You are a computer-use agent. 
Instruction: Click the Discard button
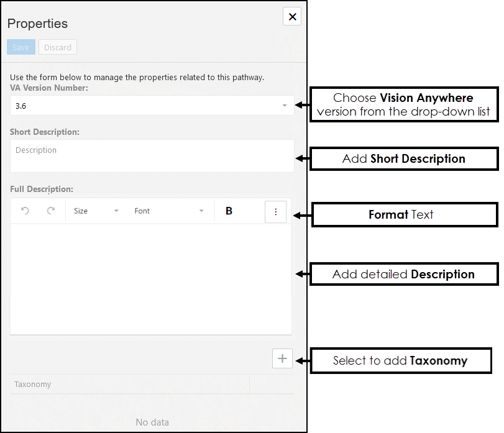58,47
